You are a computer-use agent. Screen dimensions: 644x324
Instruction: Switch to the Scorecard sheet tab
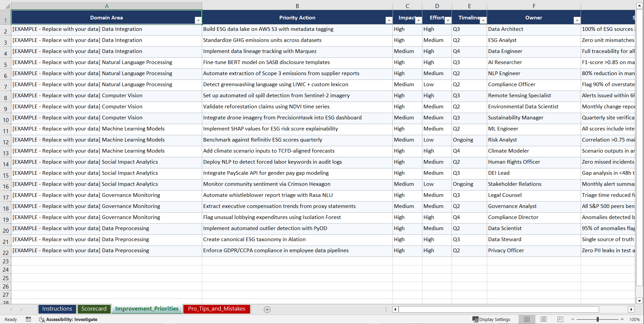(94, 309)
